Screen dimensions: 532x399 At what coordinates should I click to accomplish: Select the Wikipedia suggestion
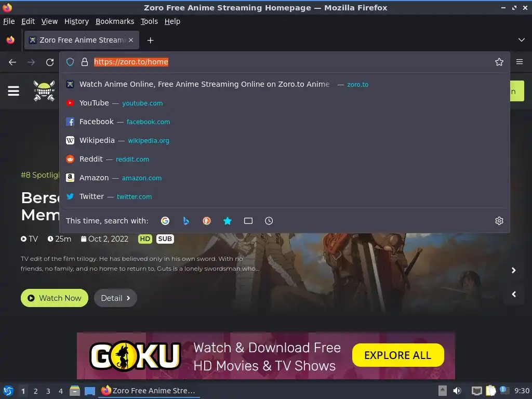click(284, 140)
